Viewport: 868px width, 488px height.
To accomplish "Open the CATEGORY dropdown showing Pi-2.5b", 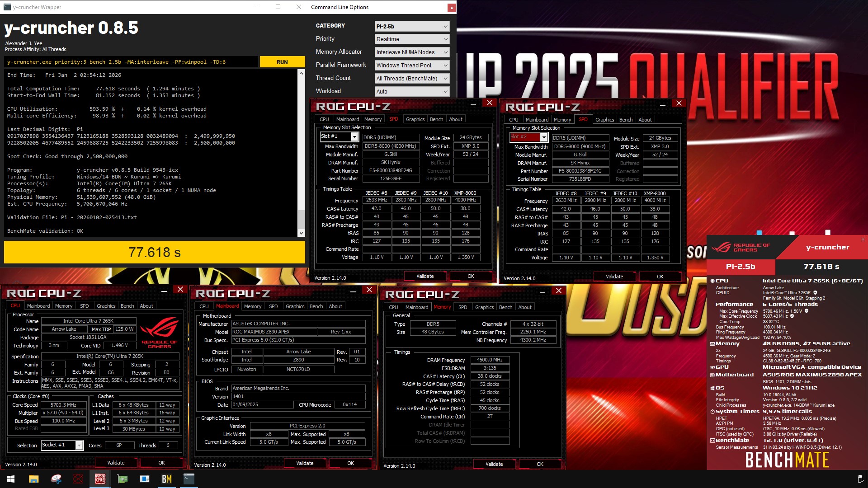I will (412, 26).
